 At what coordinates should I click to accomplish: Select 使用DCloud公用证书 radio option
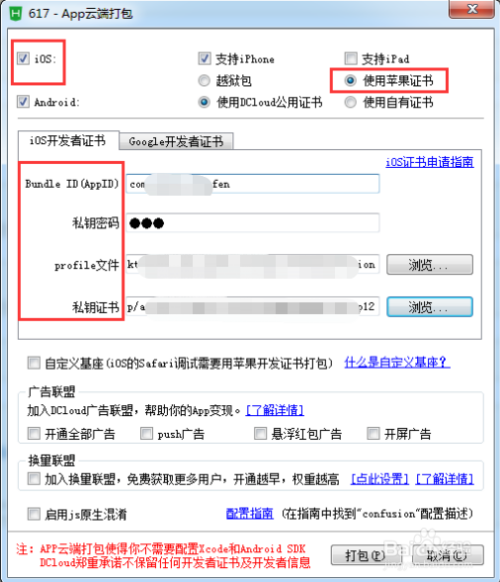(x=204, y=102)
